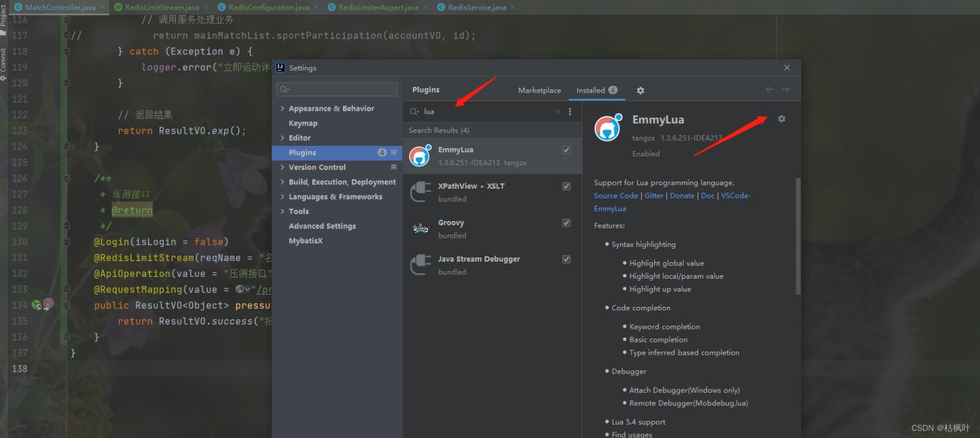This screenshot has height=438, width=980.
Task: Toggle the Java Stream Debugger checkbox
Action: (x=567, y=259)
